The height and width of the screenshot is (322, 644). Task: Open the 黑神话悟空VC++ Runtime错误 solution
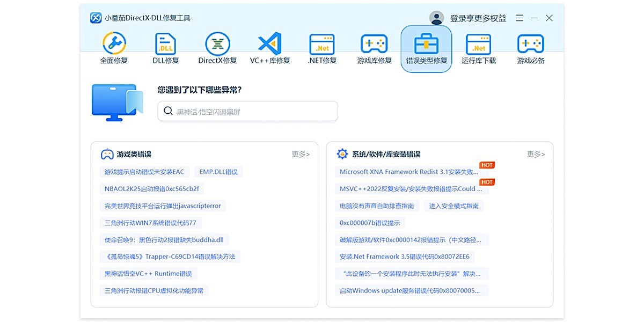click(x=149, y=273)
